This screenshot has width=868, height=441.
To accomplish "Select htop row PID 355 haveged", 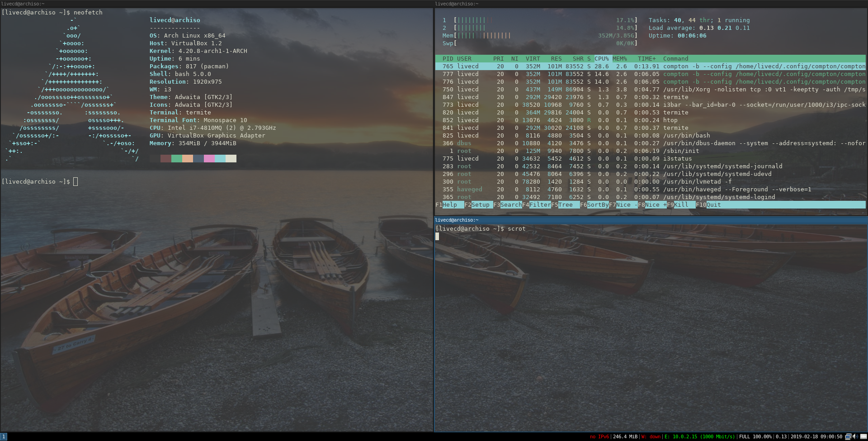I will (x=651, y=190).
